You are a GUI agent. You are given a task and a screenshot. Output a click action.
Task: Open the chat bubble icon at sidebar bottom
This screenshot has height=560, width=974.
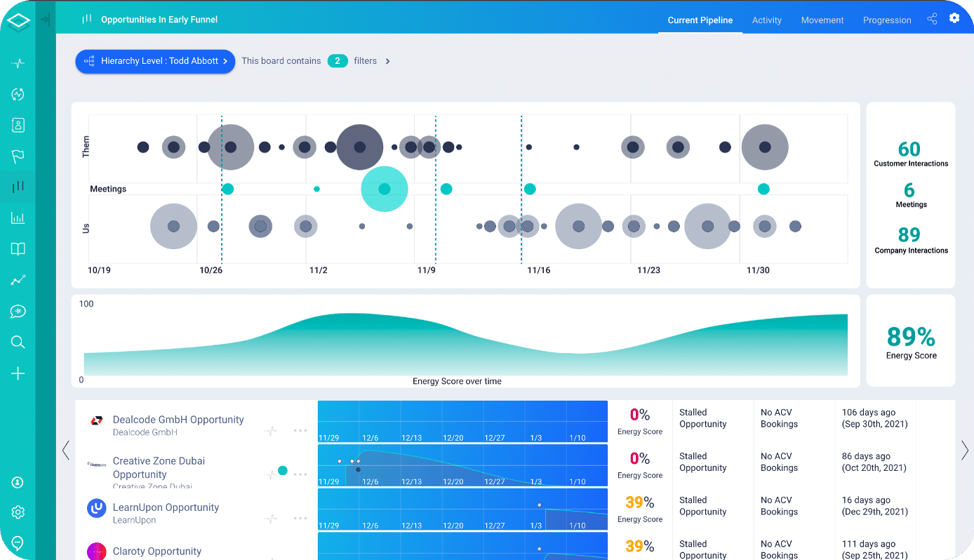coord(18,543)
